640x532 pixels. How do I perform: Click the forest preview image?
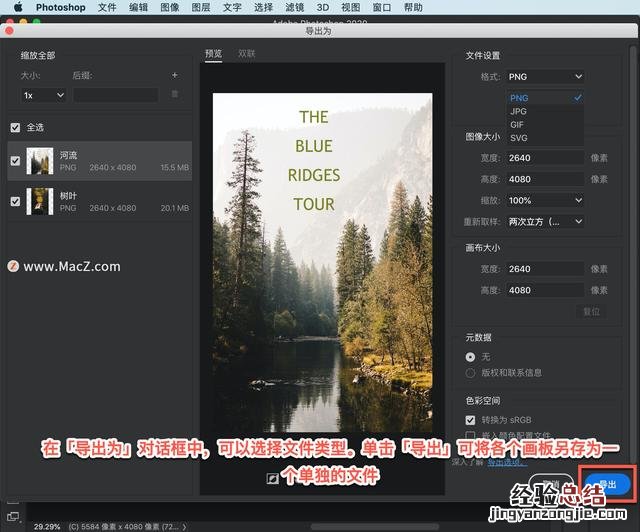click(x=322, y=263)
